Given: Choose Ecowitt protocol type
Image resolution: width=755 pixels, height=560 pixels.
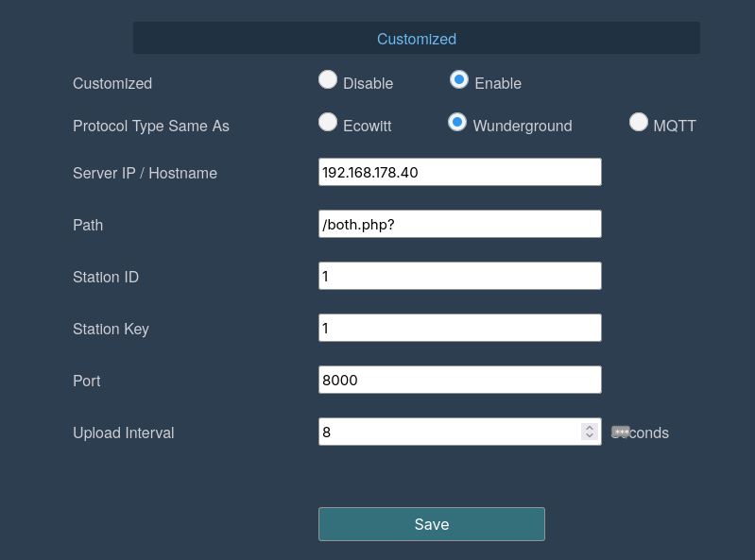Looking at the screenshot, I should coord(328,122).
